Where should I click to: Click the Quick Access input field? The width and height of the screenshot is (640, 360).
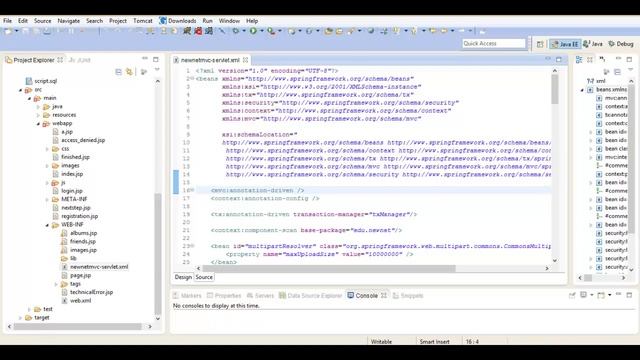(494, 43)
